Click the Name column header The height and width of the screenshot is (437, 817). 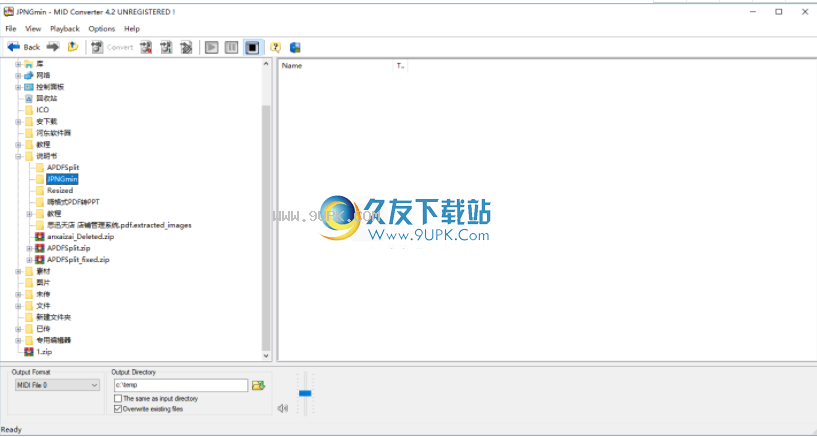click(336, 66)
